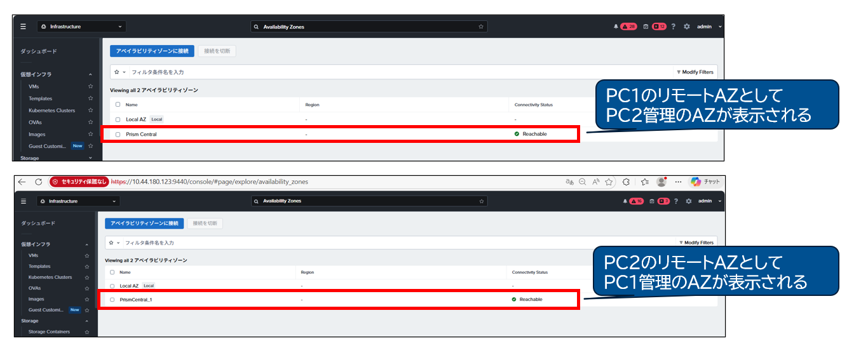Image resolution: width=868 pixels, height=348 pixels.
Task: Focus the フィルタ条件名を入力 field in PC1 window
Action: [400, 72]
